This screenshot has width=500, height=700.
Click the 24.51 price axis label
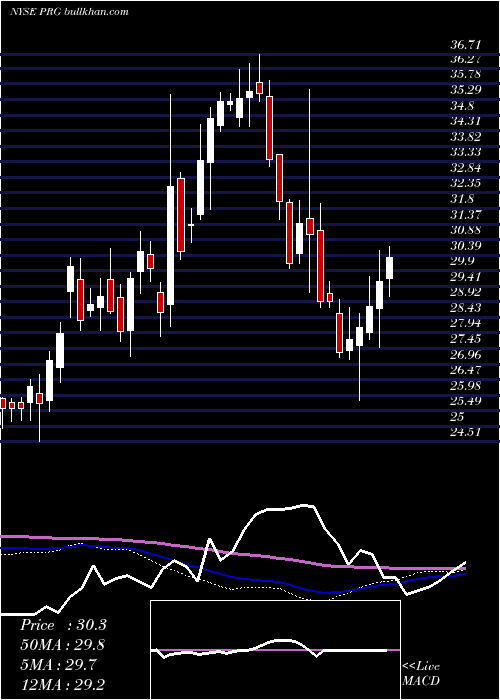coord(466,432)
